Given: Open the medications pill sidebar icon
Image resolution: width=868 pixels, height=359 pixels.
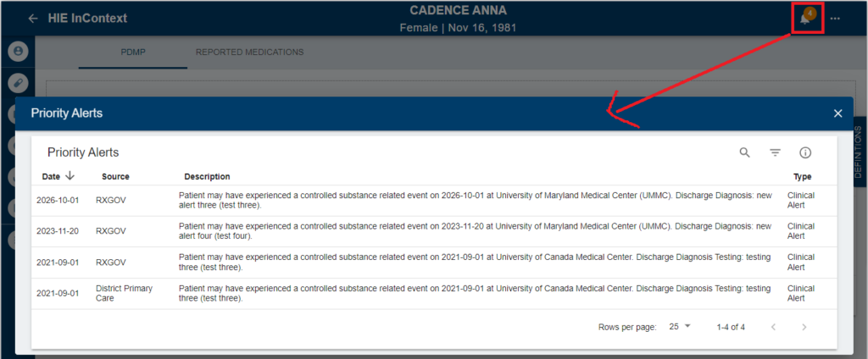Looking at the screenshot, I should 18,82.
